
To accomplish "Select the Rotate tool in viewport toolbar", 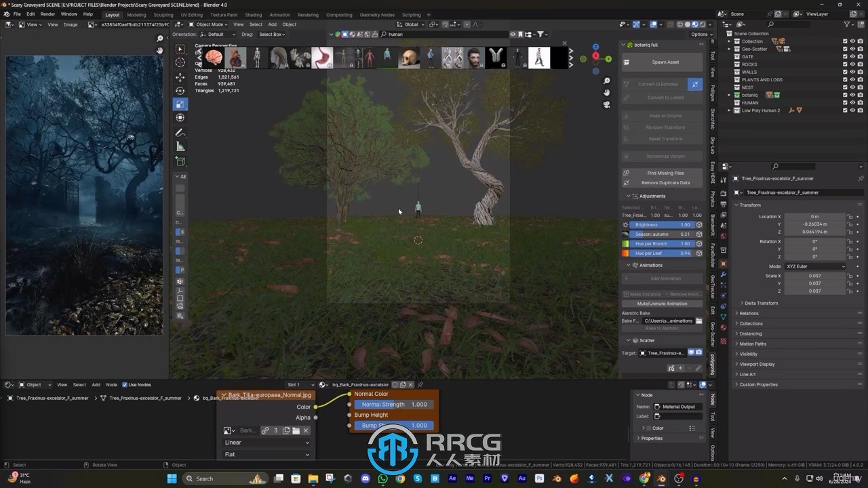I will click(180, 91).
